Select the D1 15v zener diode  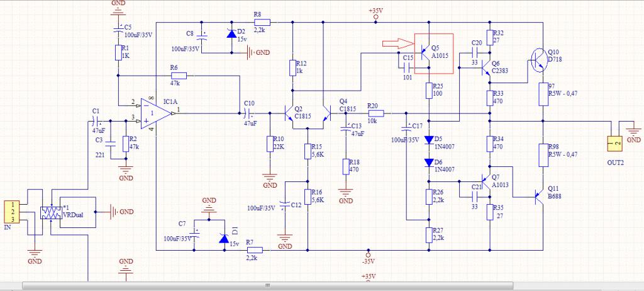point(223,238)
